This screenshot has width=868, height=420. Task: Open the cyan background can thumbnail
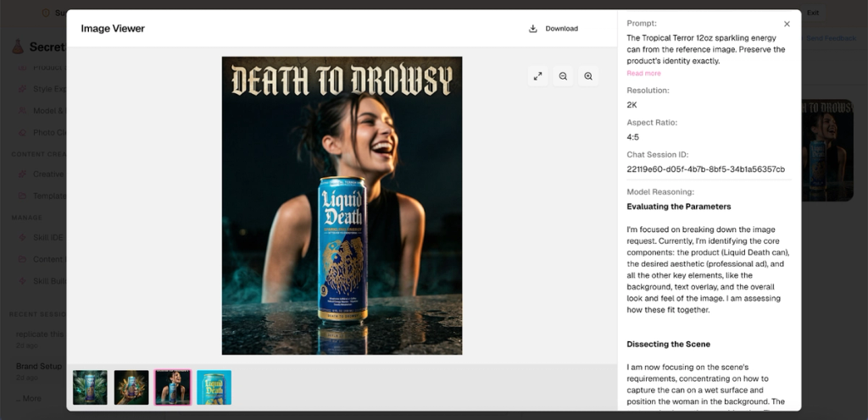[214, 387]
